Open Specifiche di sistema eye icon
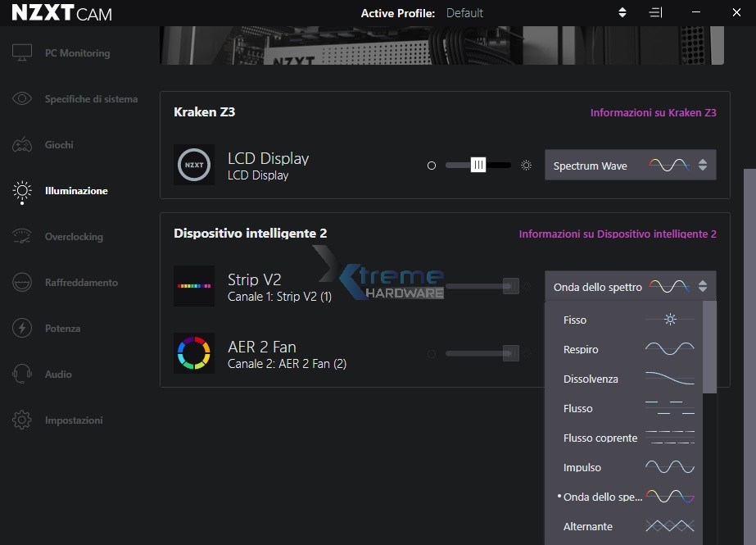The width and height of the screenshot is (756, 545). pyautogui.click(x=22, y=99)
